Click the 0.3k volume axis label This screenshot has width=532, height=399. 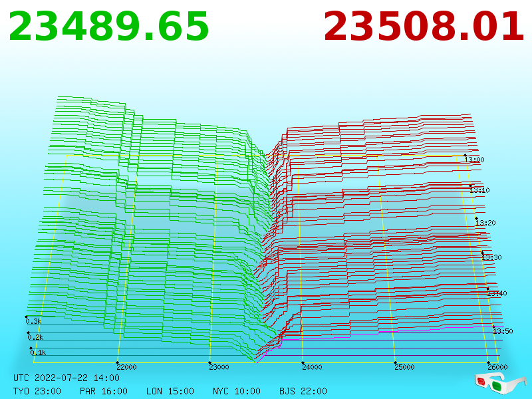click(33, 321)
